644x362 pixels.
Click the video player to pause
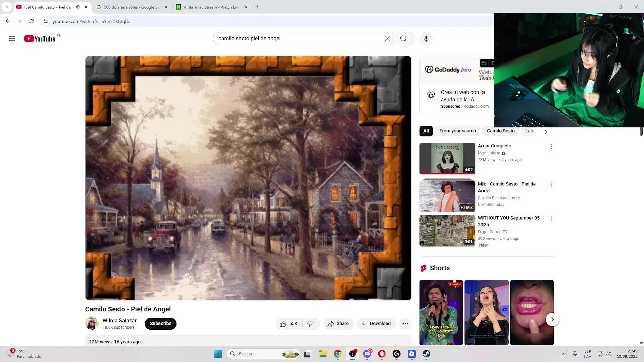click(x=248, y=178)
